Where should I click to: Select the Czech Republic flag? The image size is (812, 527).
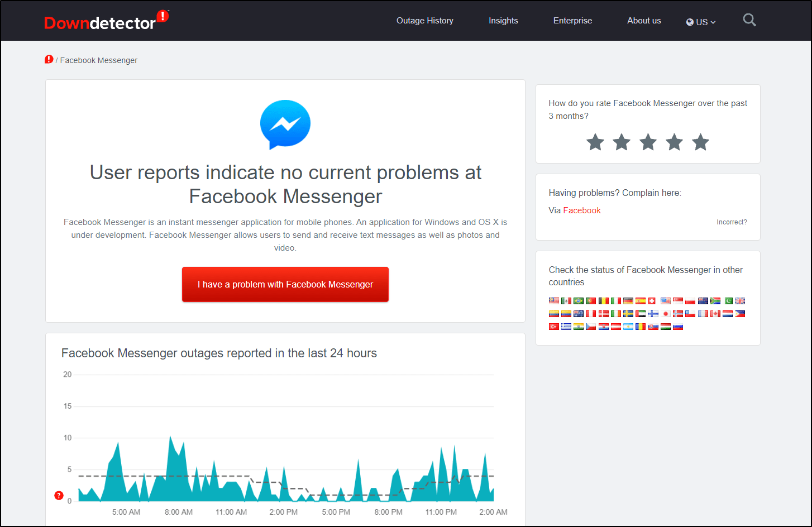[591, 327]
